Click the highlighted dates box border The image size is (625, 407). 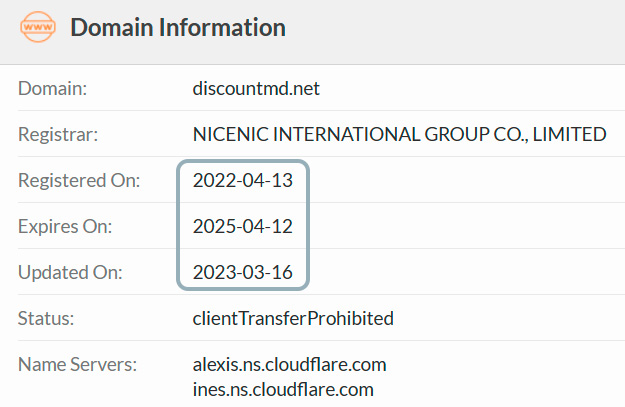pyautogui.click(x=178, y=225)
